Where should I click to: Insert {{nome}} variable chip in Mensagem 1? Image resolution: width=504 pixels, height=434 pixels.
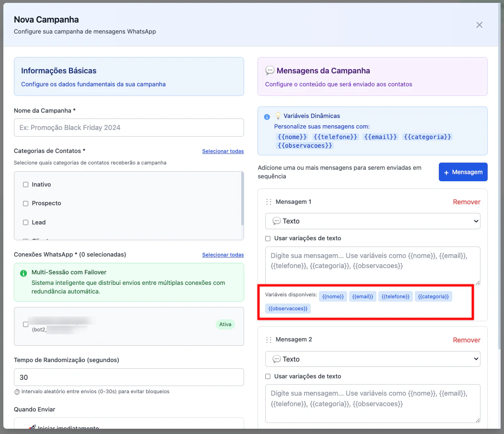tap(333, 296)
